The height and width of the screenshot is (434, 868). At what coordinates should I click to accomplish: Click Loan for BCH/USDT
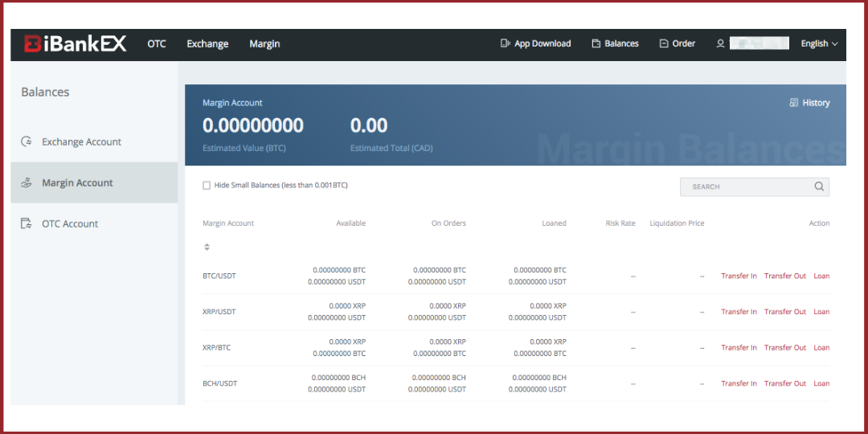(821, 383)
